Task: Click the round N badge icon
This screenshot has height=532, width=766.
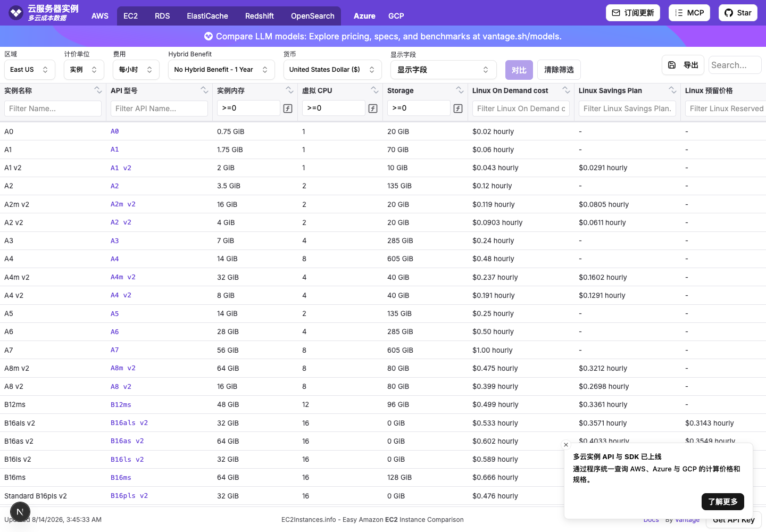Action: tap(20, 512)
